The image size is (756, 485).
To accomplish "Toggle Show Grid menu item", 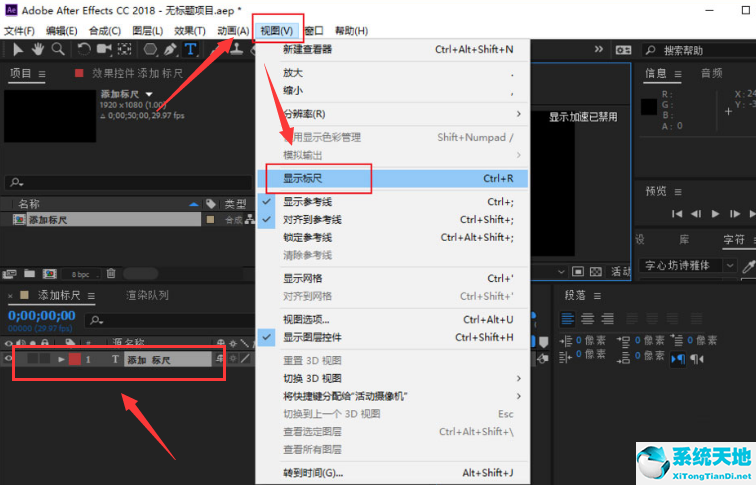I will point(392,279).
